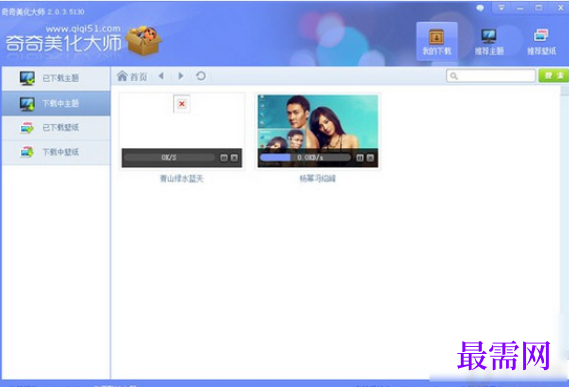Cancel the 杨幂冯绍峰 download
Screen dimensions: 569x387
click(370, 158)
